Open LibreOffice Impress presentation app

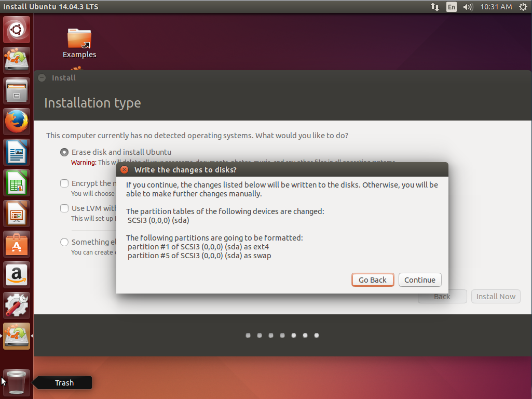16,213
